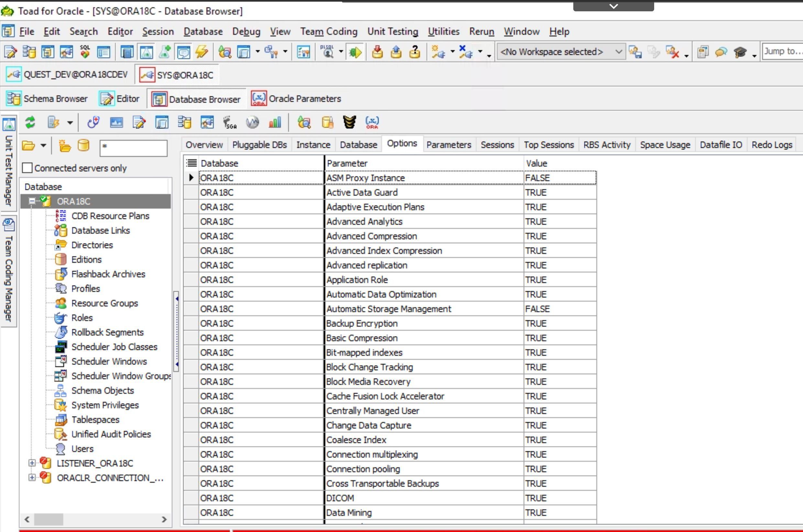Toggle Connected servers only checkbox
The width and height of the screenshot is (803, 532).
(x=27, y=168)
